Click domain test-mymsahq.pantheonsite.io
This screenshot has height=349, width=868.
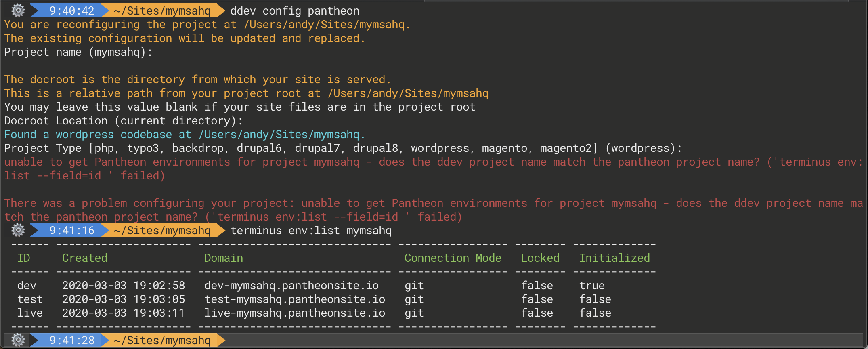(x=295, y=299)
